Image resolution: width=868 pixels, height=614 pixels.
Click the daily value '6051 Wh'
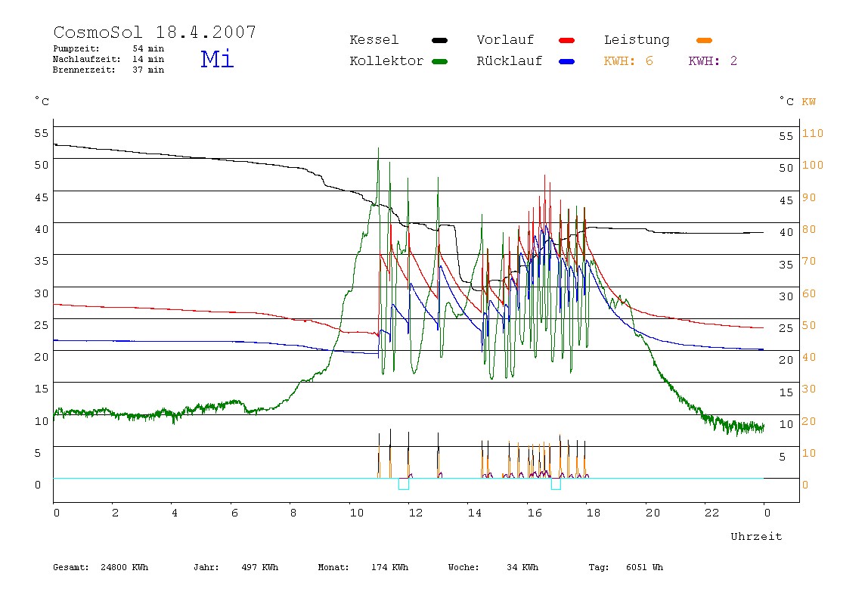coord(644,567)
